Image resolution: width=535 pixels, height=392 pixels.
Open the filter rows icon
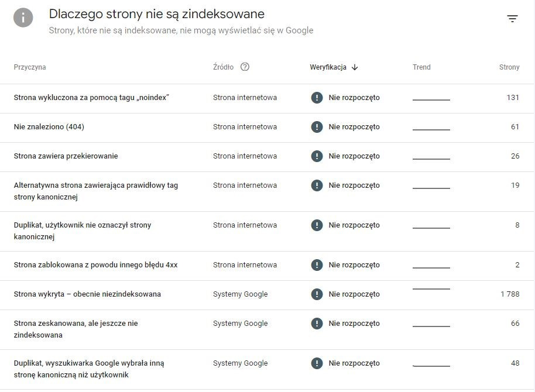click(512, 19)
